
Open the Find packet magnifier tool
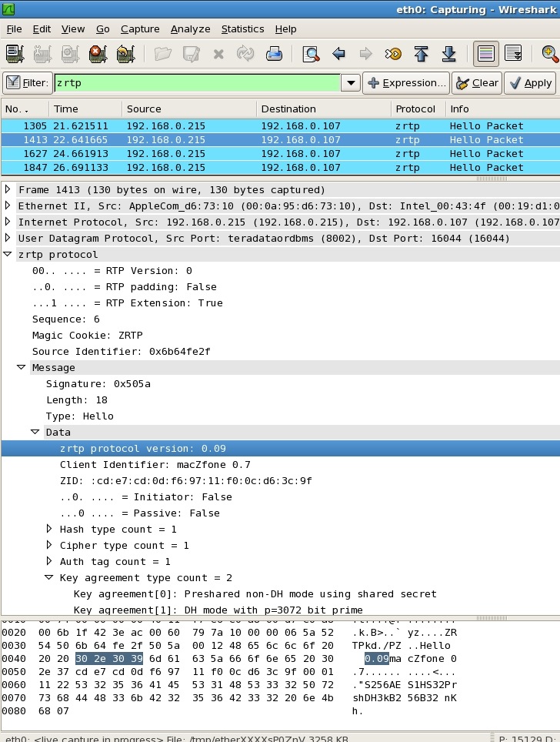[x=311, y=54]
